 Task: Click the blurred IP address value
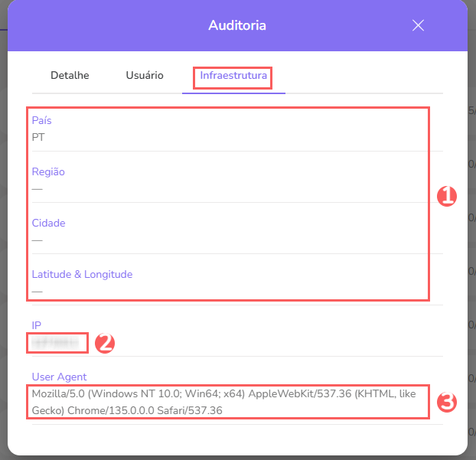point(56,343)
